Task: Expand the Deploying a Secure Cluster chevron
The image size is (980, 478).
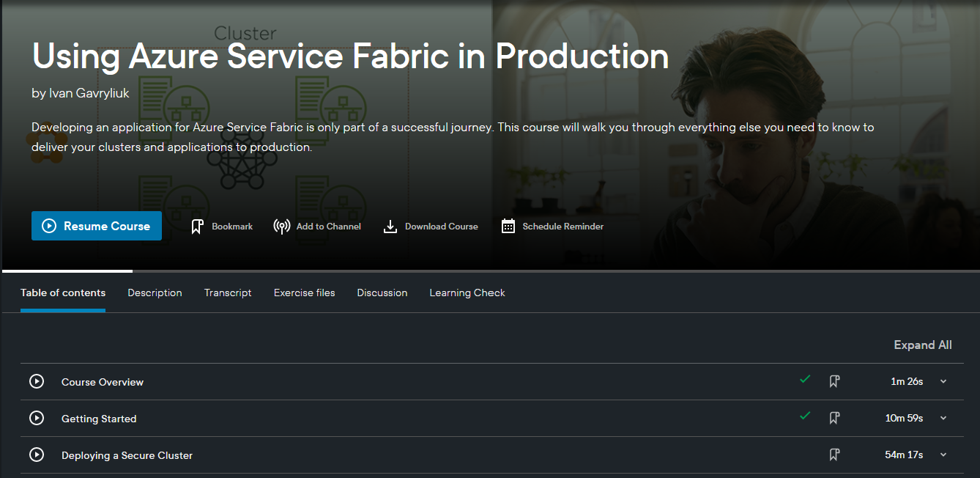Action: 943,455
